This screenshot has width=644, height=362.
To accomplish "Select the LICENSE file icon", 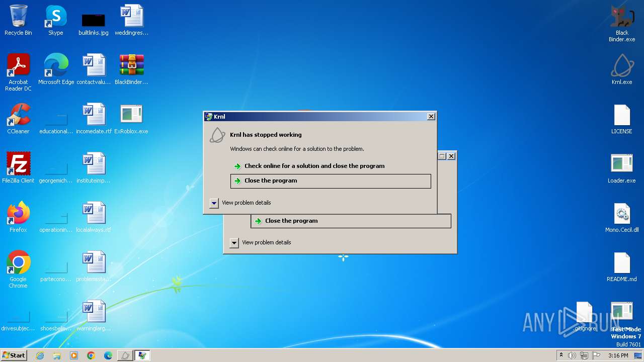I will point(622,119).
